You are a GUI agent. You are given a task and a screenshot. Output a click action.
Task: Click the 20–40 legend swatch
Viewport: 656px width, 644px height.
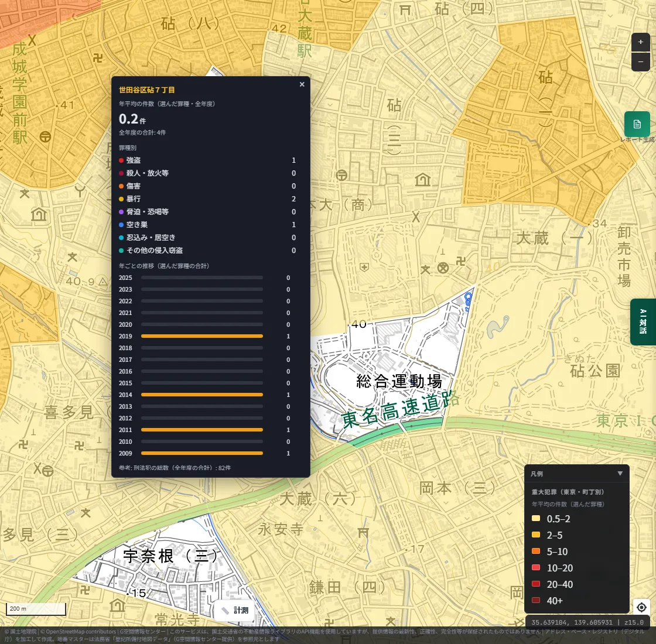coord(535,584)
